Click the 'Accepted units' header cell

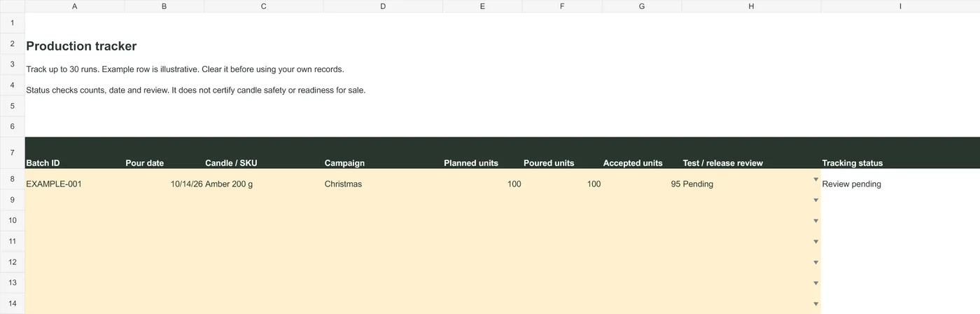tap(642, 153)
